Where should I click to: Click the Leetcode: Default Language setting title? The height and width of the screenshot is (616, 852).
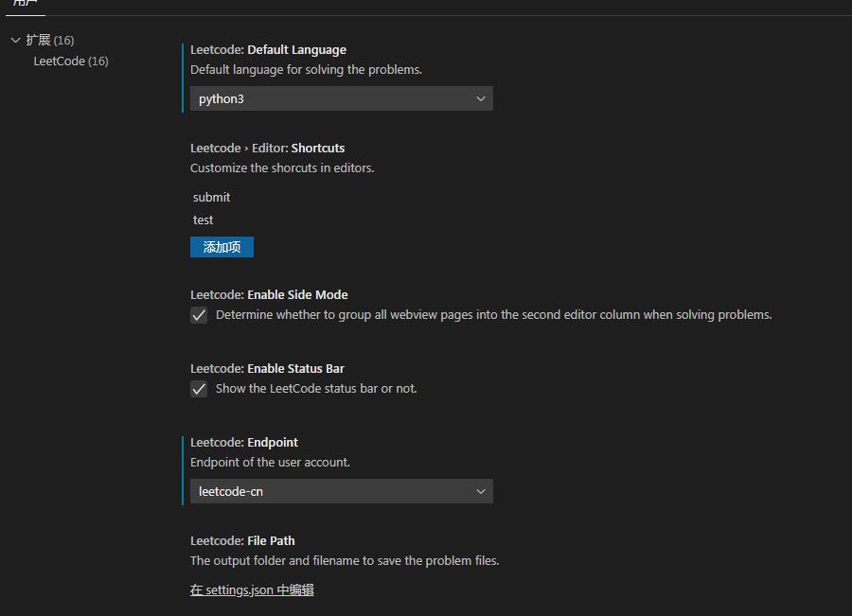tap(268, 49)
